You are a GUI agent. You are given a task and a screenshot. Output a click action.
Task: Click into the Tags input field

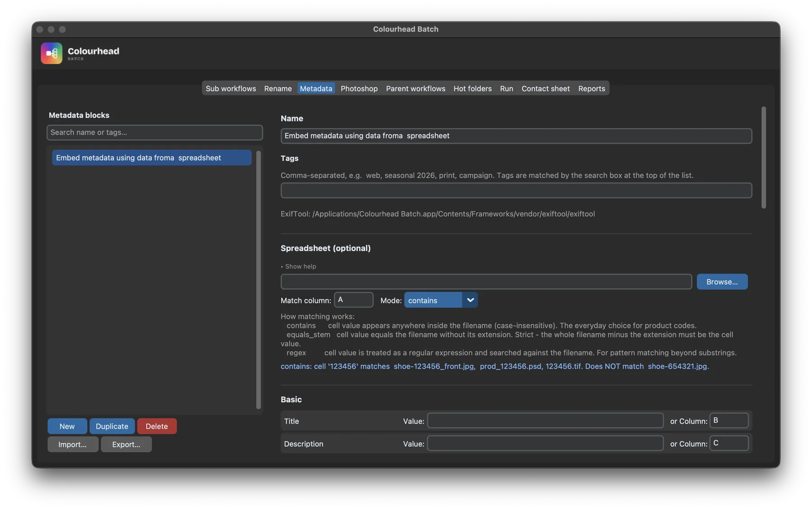click(x=516, y=190)
